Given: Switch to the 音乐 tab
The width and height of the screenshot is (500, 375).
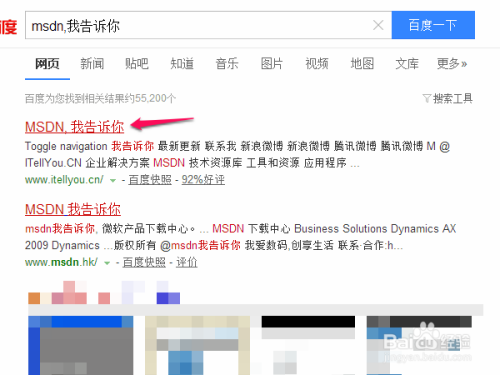Looking at the screenshot, I should (x=227, y=63).
